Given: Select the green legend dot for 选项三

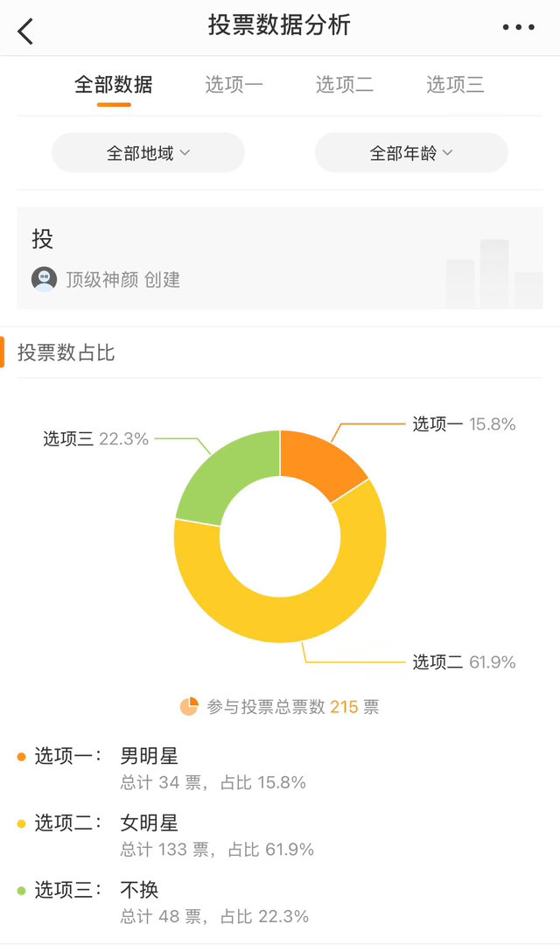Looking at the screenshot, I should [19, 888].
